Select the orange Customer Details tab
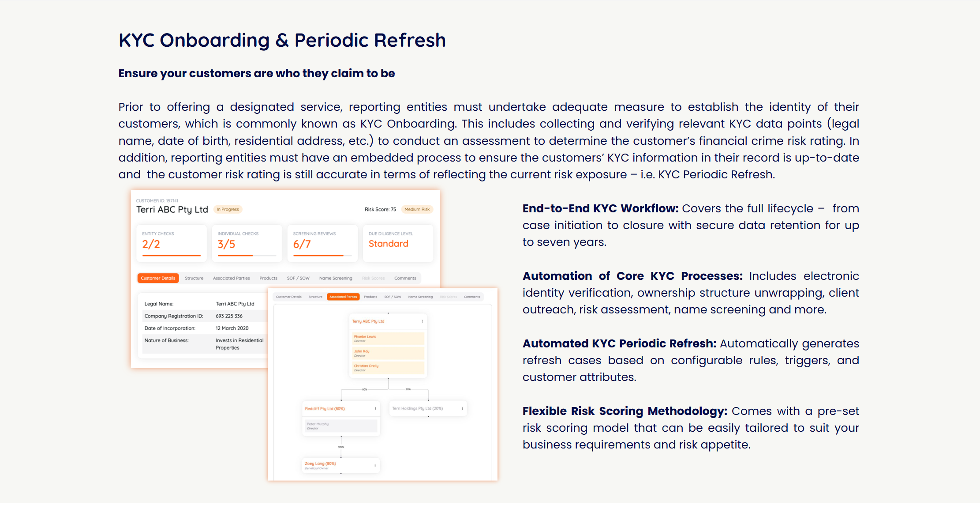Viewport: 980px width, 505px height. coord(158,278)
